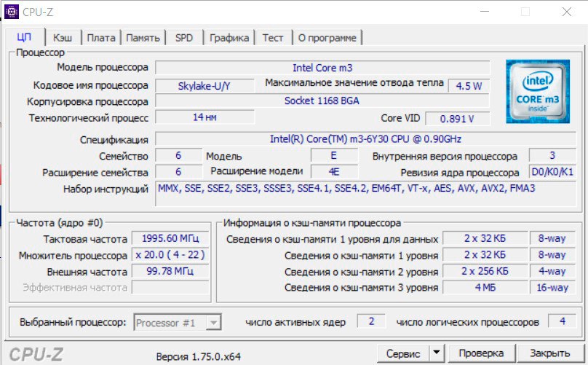Open the Processor #1 selection dropdown
Viewport: 588px width, 365px height.
point(178,323)
